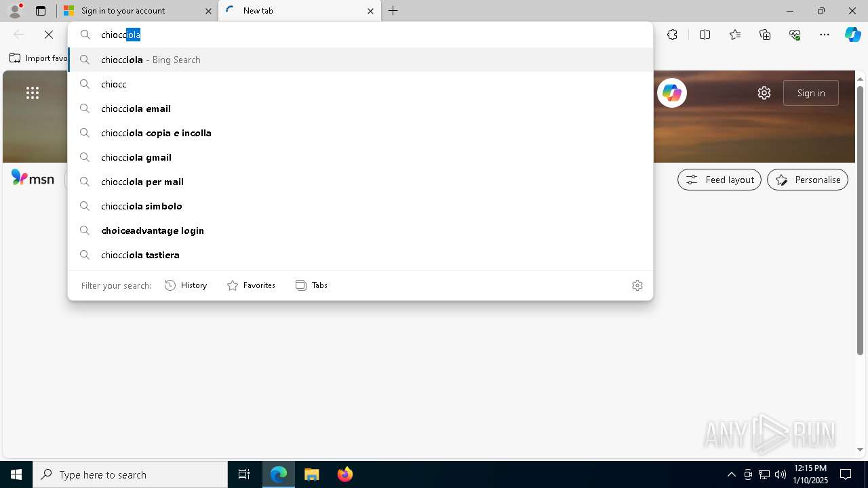Image resolution: width=868 pixels, height=488 pixels.
Task: Open the Browser essentials heart icon
Action: [795, 35]
